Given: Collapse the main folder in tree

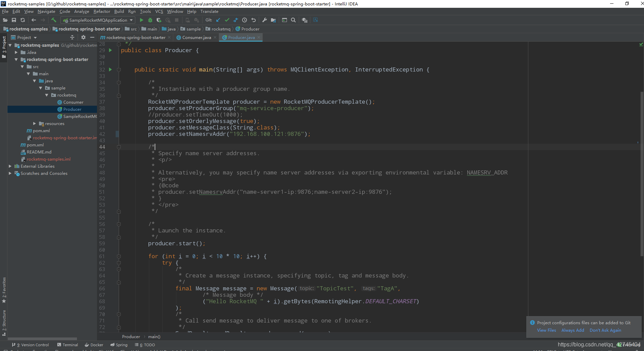Looking at the screenshot, I should click(28, 74).
